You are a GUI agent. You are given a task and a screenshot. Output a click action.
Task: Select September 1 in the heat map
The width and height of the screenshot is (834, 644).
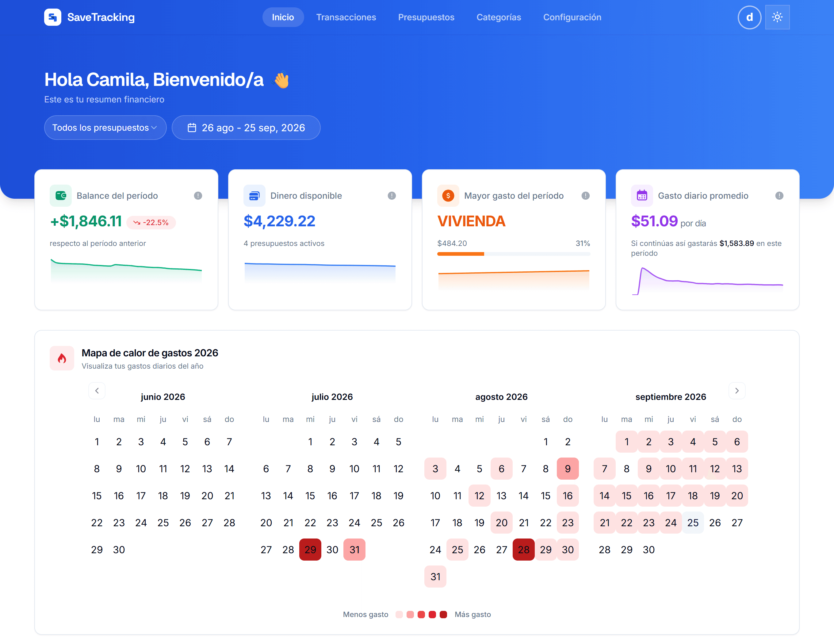click(626, 442)
